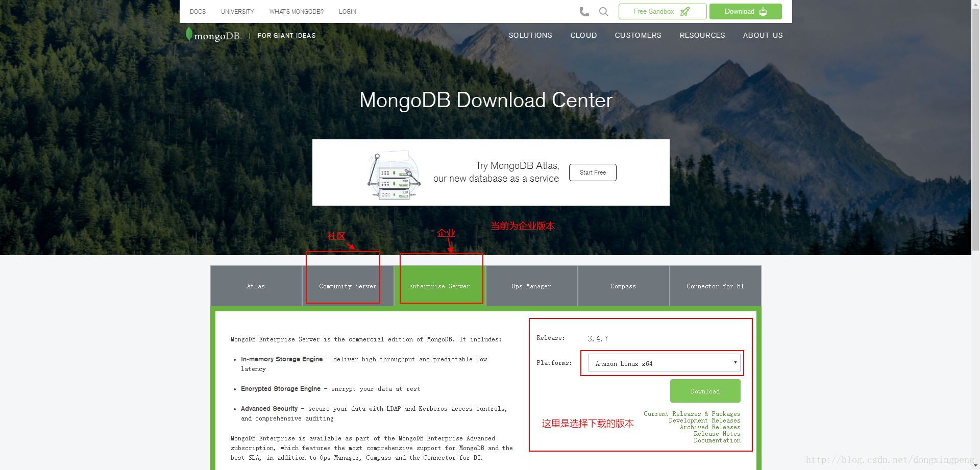
Task: Click the Start Free button
Action: click(x=593, y=172)
